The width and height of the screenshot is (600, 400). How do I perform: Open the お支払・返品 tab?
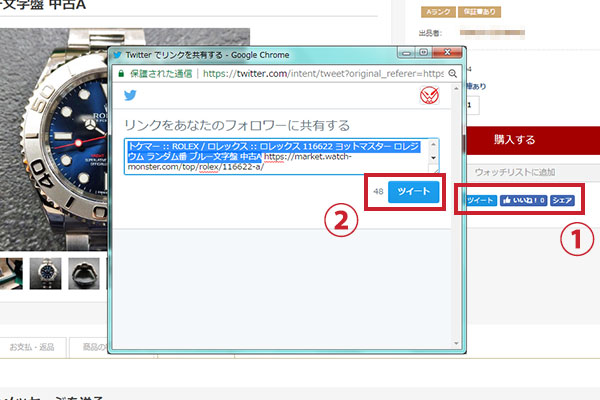coord(32,347)
